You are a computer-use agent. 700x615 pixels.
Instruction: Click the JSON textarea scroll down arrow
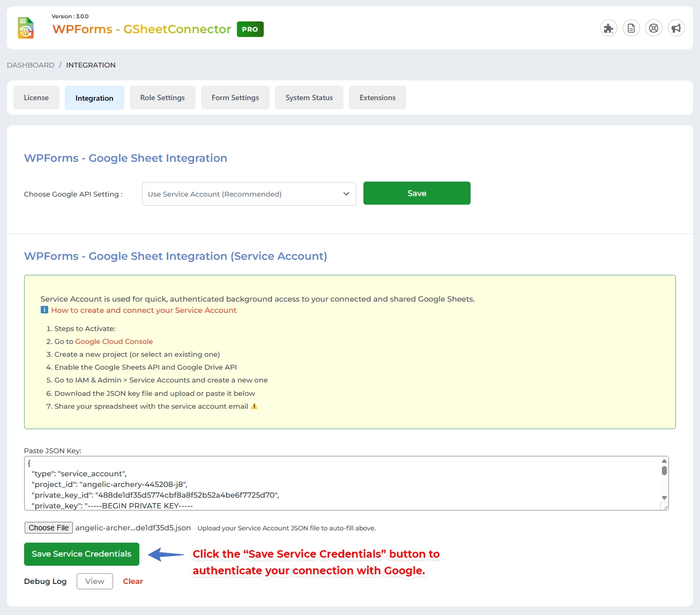[664, 498]
